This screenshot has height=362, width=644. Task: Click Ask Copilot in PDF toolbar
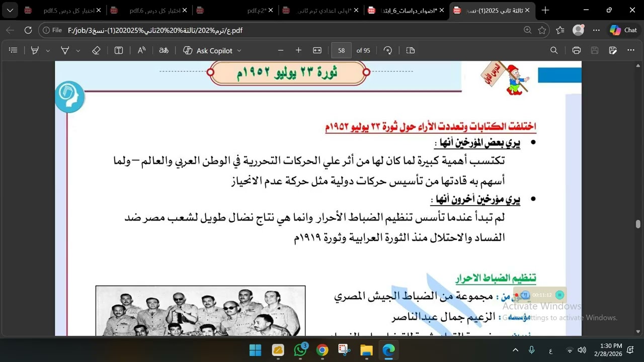tap(208, 50)
